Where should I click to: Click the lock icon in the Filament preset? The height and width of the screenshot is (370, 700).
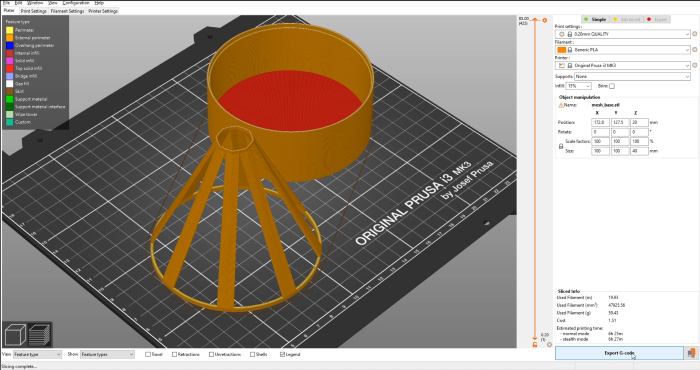(x=570, y=50)
